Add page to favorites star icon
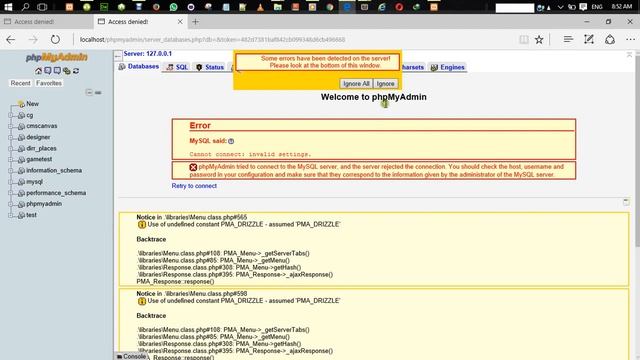 [x=539, y=40]
